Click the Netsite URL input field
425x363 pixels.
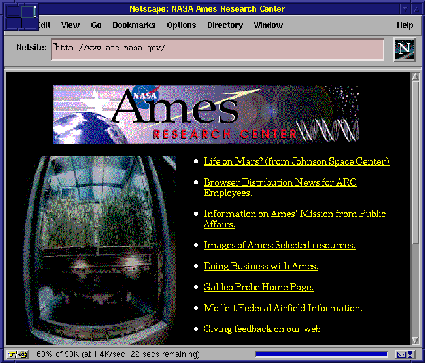(217, 50)
